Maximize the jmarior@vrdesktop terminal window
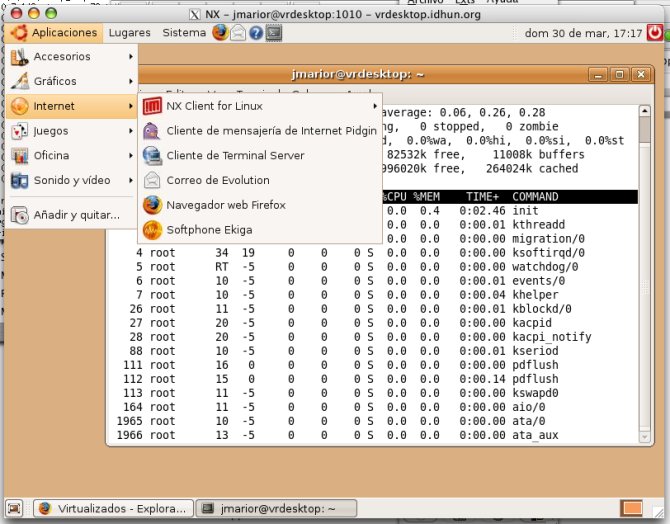This screenshot has height=524, width=670. click(x=620, y=75)
